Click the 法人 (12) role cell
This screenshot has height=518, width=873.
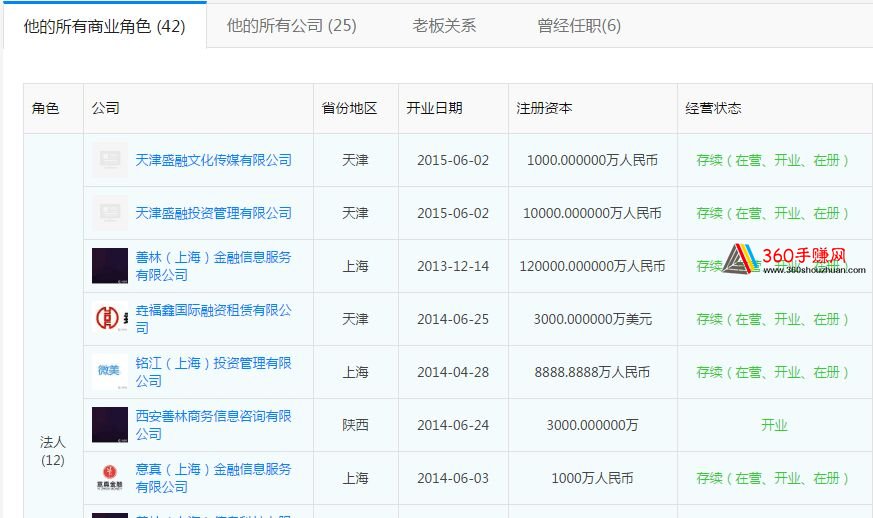[53, 451]
